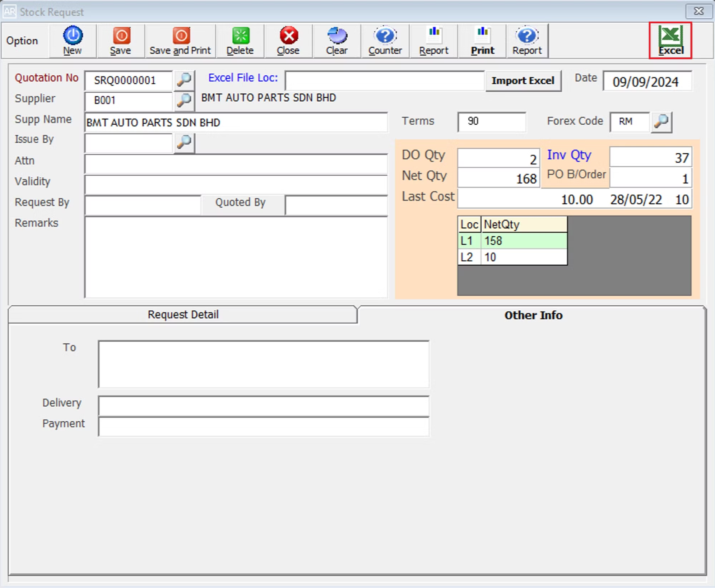The height and width of the screenshot is (588, 715).
Task: Click the Payment input field
Action: point(264,427)
